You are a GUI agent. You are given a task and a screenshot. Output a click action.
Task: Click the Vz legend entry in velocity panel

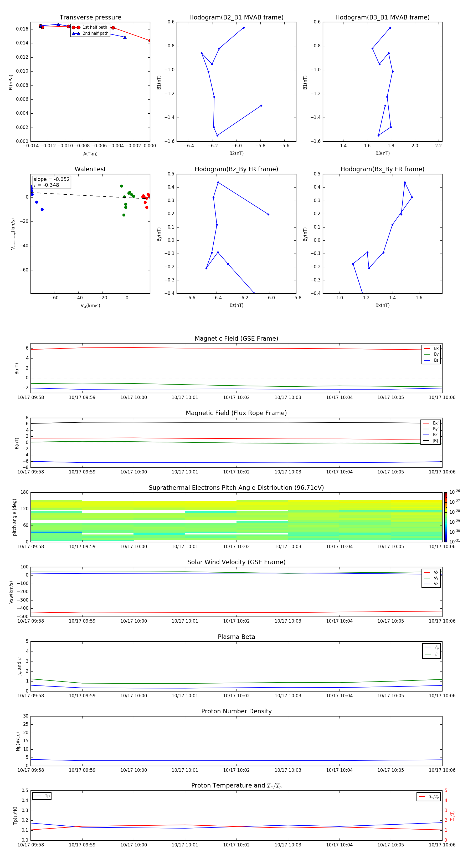(431, 584)
